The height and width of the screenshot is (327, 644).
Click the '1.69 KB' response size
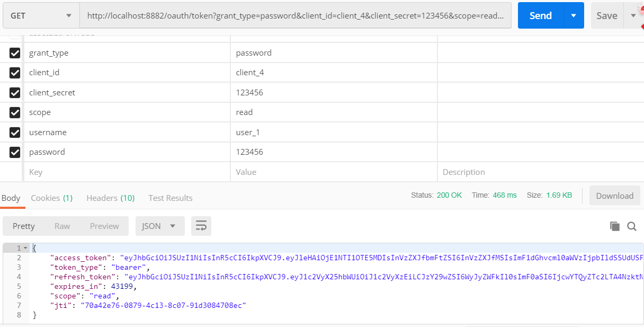point(559,195)
